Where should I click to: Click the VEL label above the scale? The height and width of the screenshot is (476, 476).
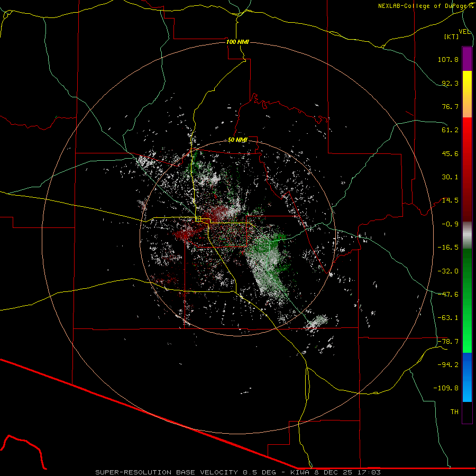pyautogui.click(x=464, y=32)
